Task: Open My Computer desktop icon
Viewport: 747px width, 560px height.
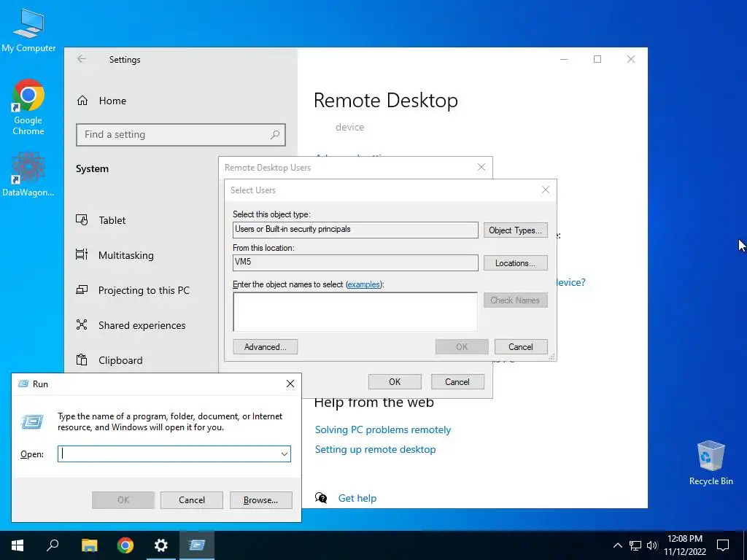Action: point(28,29)
